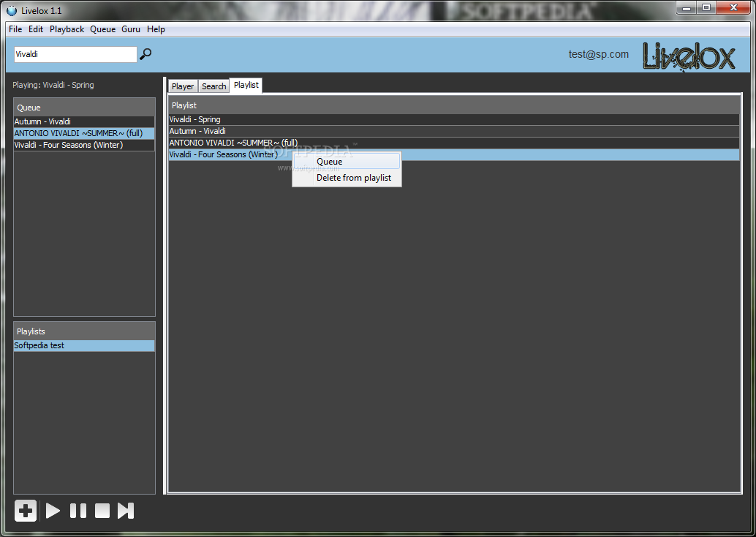Screen dimensions: 756x537
Task: Choose Delete from playlist in context menu
Action: click(x=347, y=178)
